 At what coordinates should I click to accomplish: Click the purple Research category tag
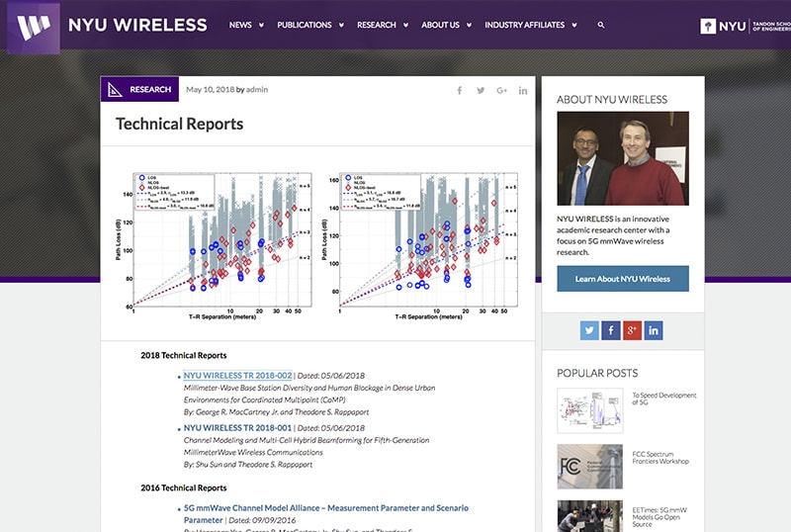click(139, 90)
